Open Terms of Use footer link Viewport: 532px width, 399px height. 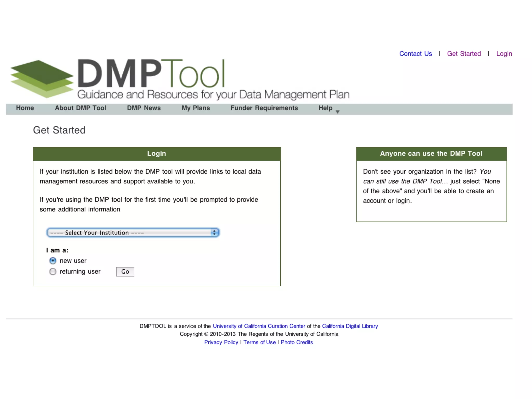(259, 342)
